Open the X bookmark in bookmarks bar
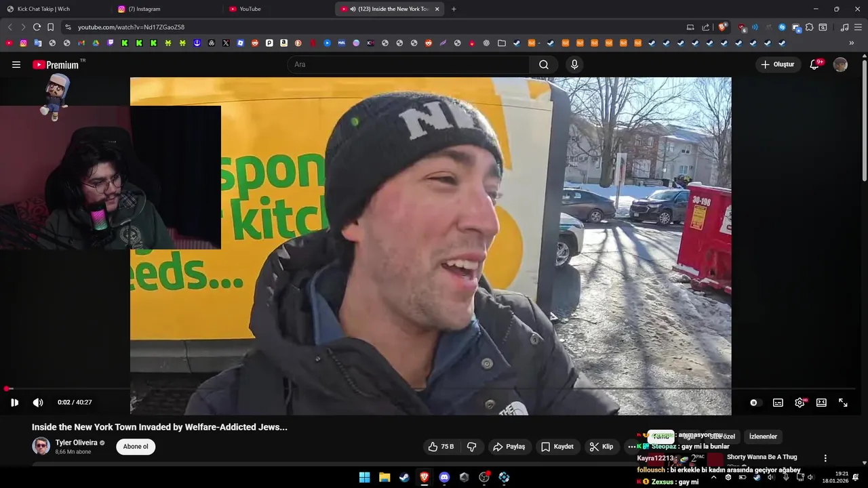 [226, 43]
